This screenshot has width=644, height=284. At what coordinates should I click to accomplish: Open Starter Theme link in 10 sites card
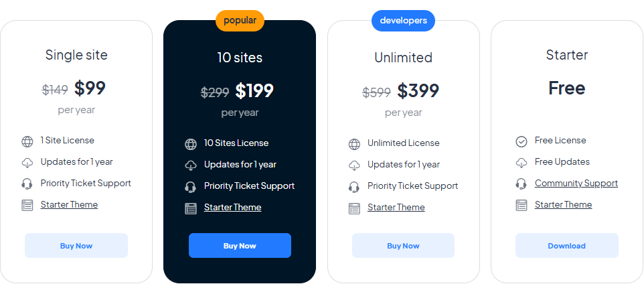[x=232, y=207]
